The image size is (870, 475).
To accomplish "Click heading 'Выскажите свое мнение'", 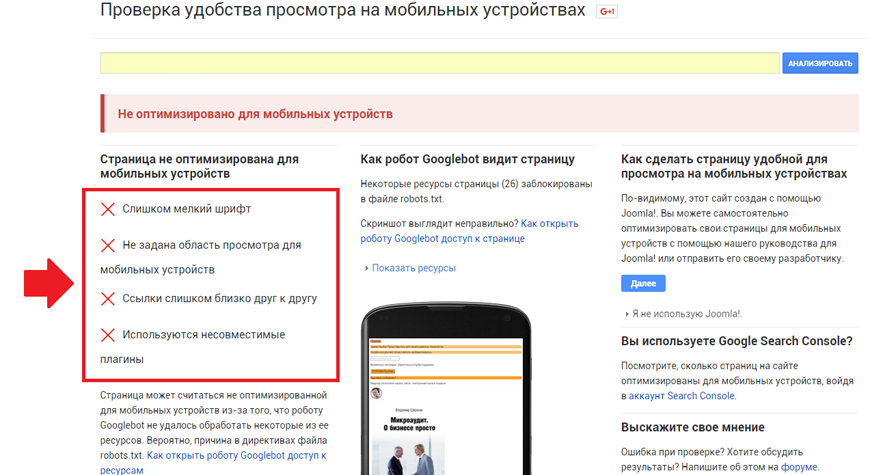I will pyautogui.click(x=693, y=427).
